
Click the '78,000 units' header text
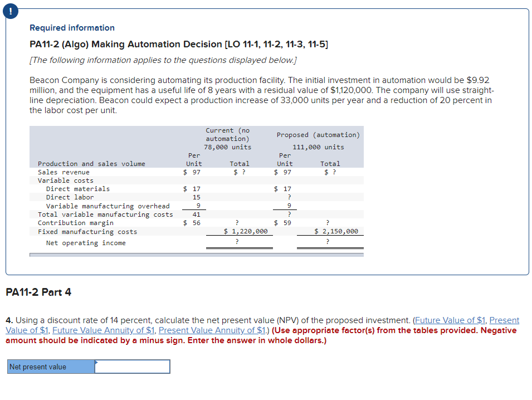(228, 147)
